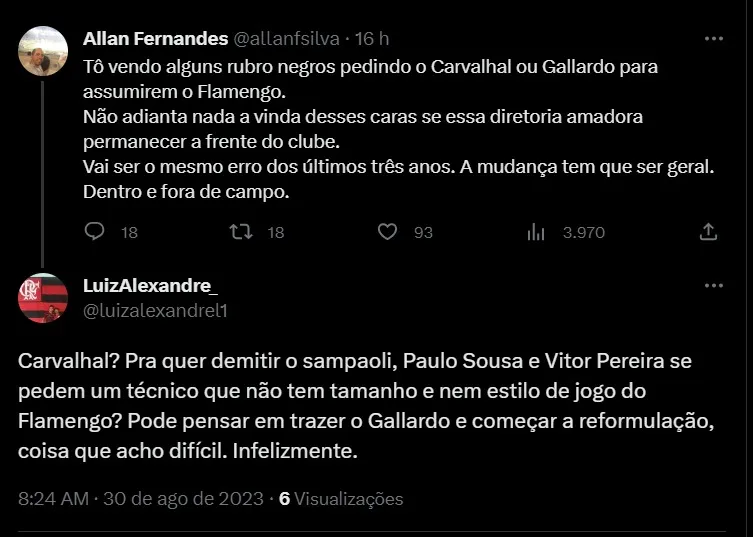Image resolution: width=753 pixels, height=537 pixels.
Task: Click the @allanfsilva handle
Action: point(287,39)
